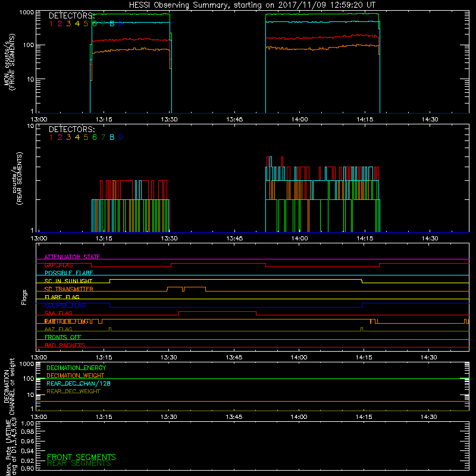Click "(REAR SEGMENTS)" y-axis title of second plot
The height and width of the screenshot is (476, 476).
click(x=20, y=178)
